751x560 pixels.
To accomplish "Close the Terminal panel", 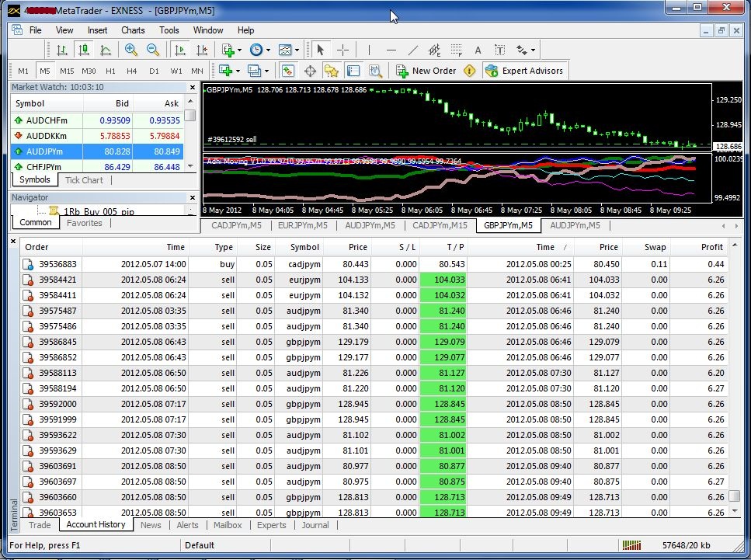I will tap(13, 242).
